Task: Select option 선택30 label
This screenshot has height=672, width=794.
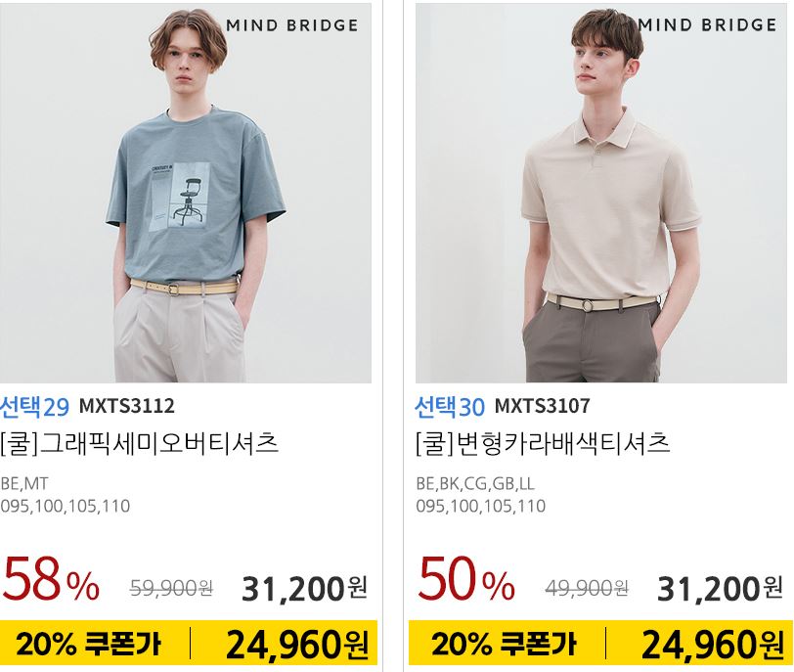Action: (450, 407)
